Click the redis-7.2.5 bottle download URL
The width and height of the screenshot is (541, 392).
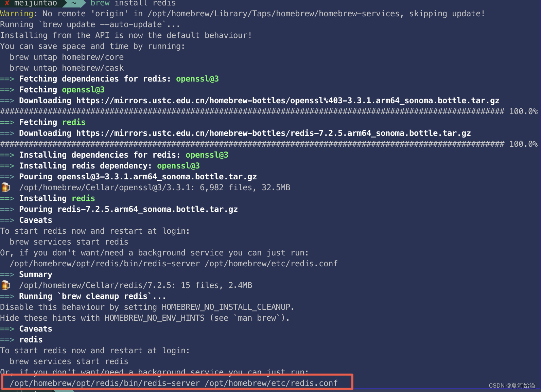(274, 133)
